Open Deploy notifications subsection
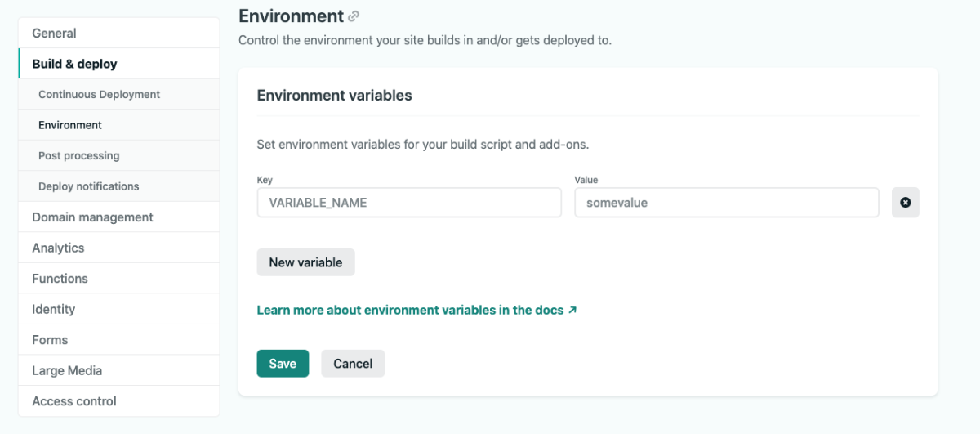Viewport: 980px width, 434px height. pyautogui.click(x=119, y=186)
